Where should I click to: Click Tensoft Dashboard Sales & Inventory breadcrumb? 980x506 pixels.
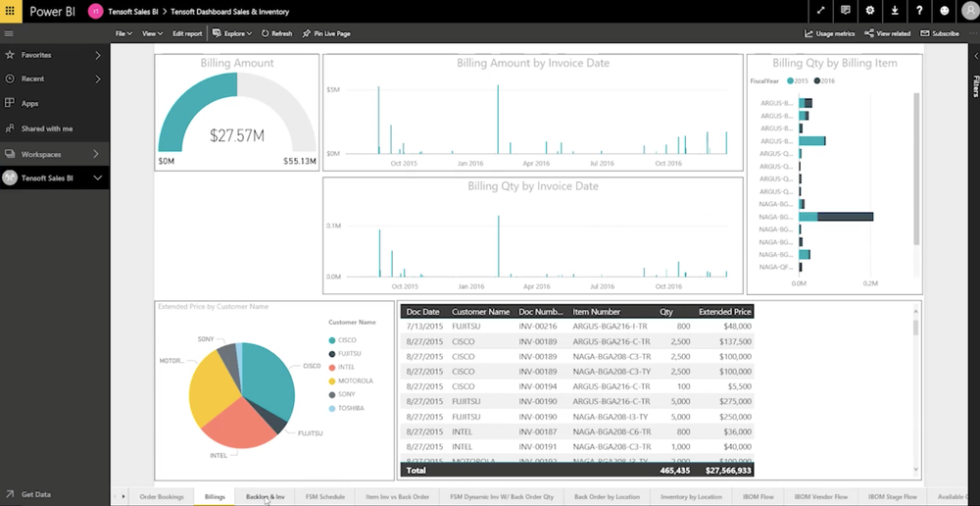click(230, 11)
